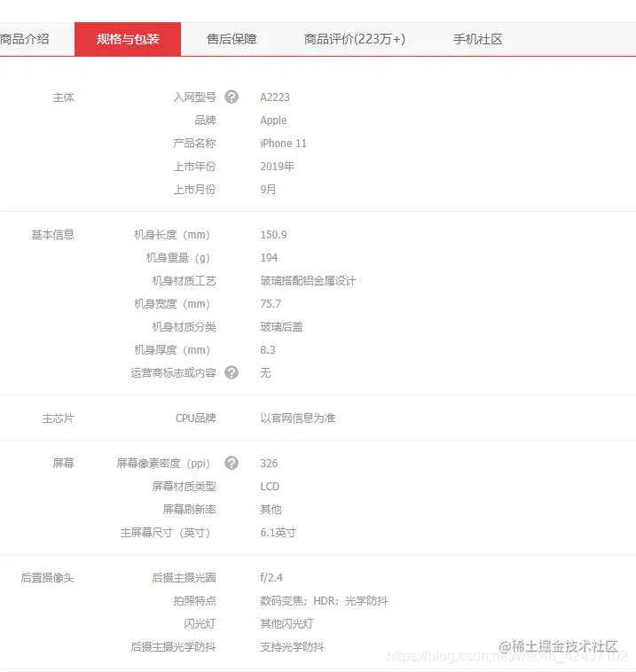This screenshot has width=636, height=672.
Task: Go to the 手机社区 tab
Action: tap(478, 39)
